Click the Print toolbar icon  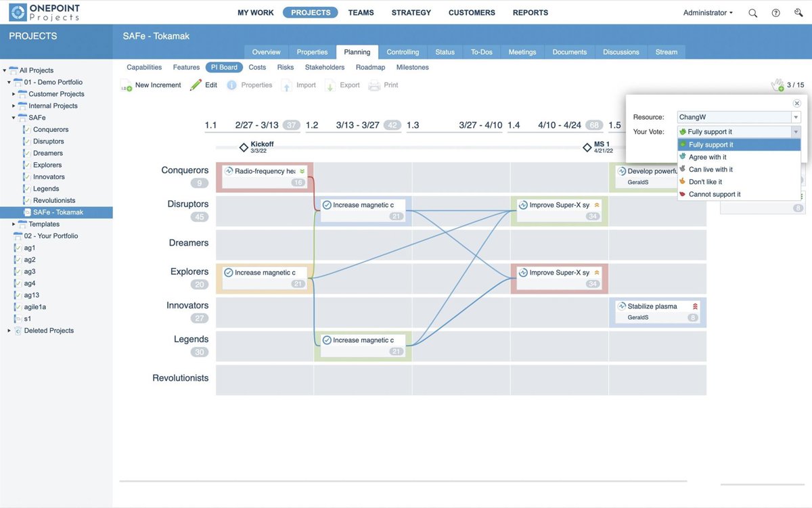[x=374, y=86]
